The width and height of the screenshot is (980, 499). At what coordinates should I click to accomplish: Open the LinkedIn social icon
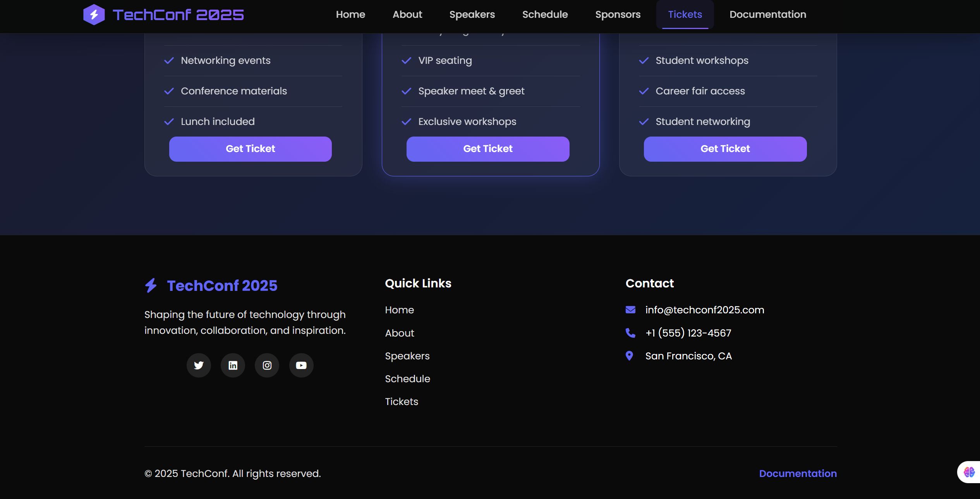point(233,365)
